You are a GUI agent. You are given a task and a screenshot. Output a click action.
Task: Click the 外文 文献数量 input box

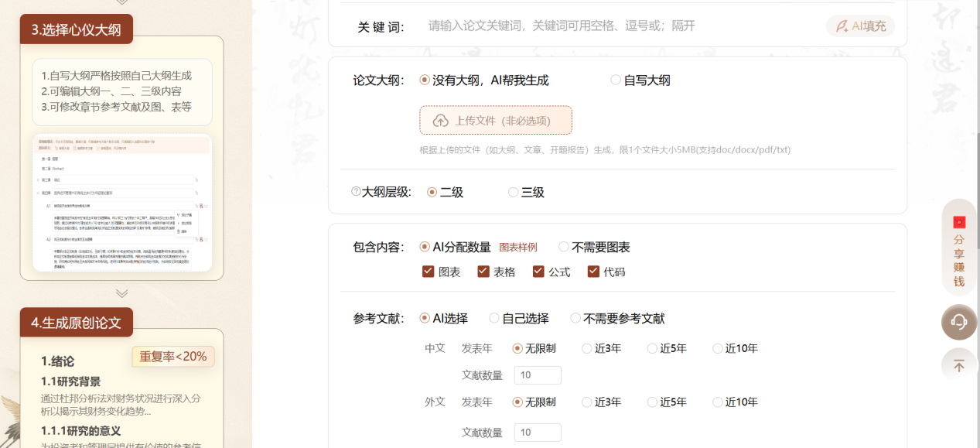coord(538,433)
